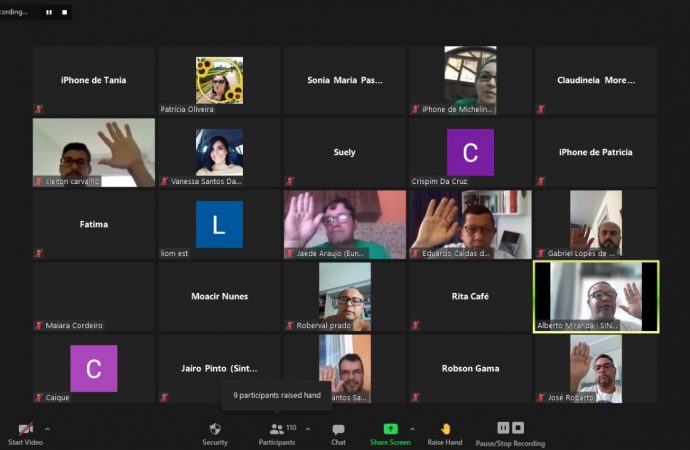
Task: Select the Robson Gama participant tile
Action: pos(470,369)
